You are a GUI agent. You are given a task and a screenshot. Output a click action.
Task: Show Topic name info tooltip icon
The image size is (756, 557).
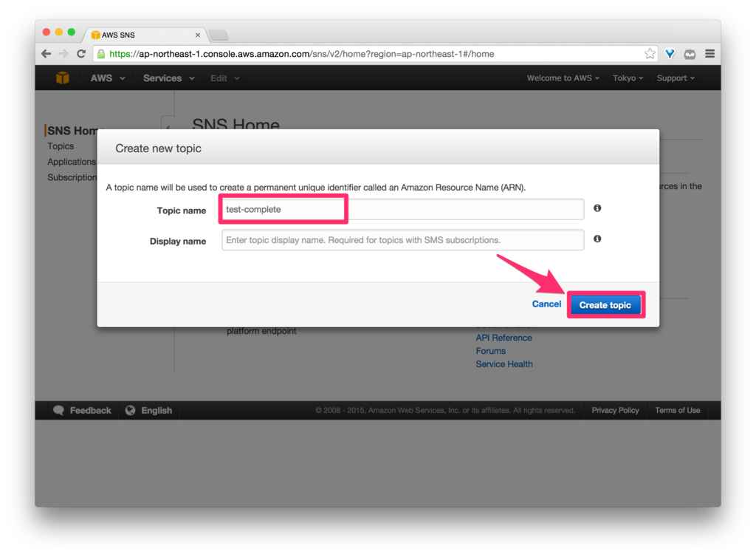tap(597, 208)
